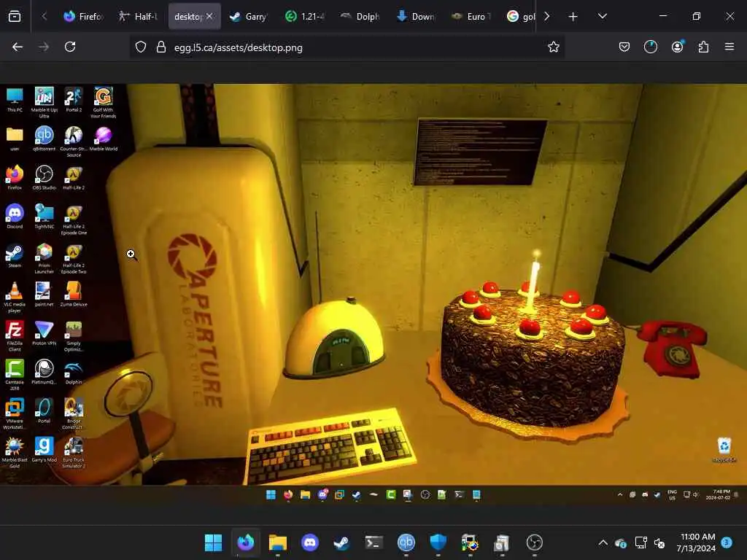Go back to the previous page
Viewport: 747px width, 560px height.
point(18,47)
